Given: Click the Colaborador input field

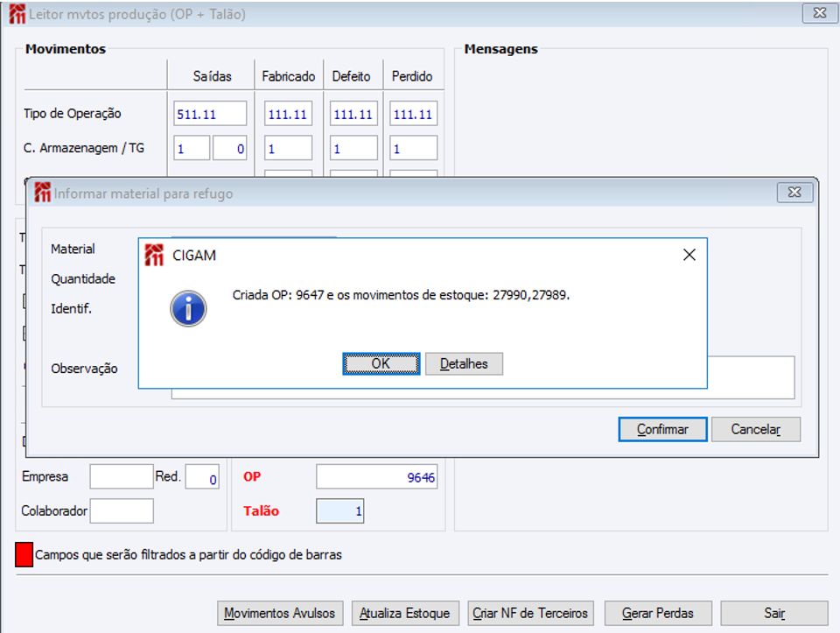Looking at the screenshot, I should click(x=122, y=510).
